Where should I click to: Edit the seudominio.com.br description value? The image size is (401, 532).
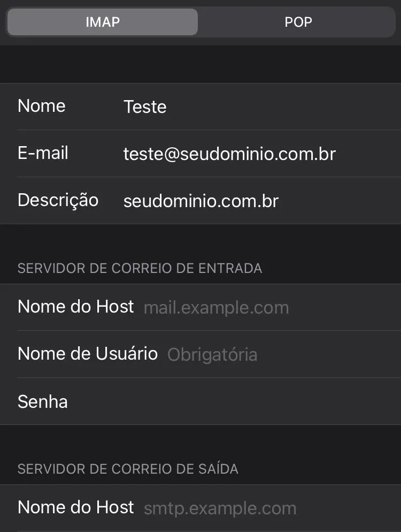pos(201,201)
